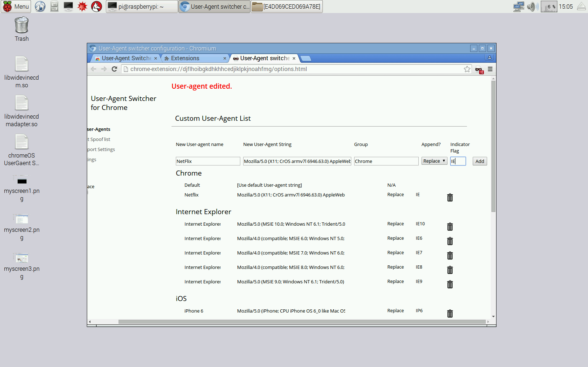Click the horizontal page scrollbar

point(302,322)
